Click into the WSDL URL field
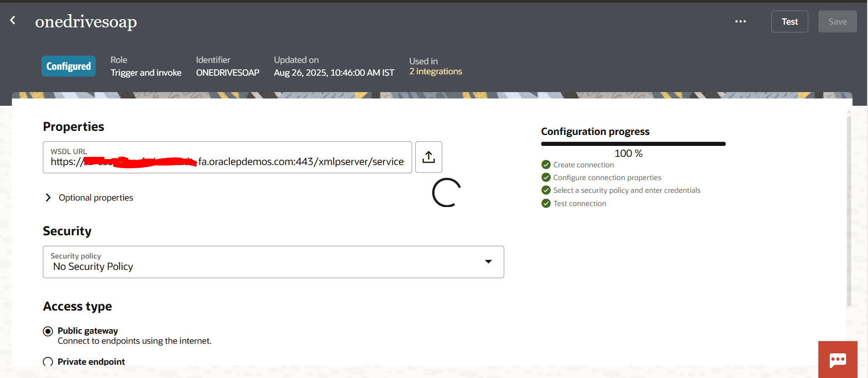This screenshot has height=378, width=868. tap(227, 157)
